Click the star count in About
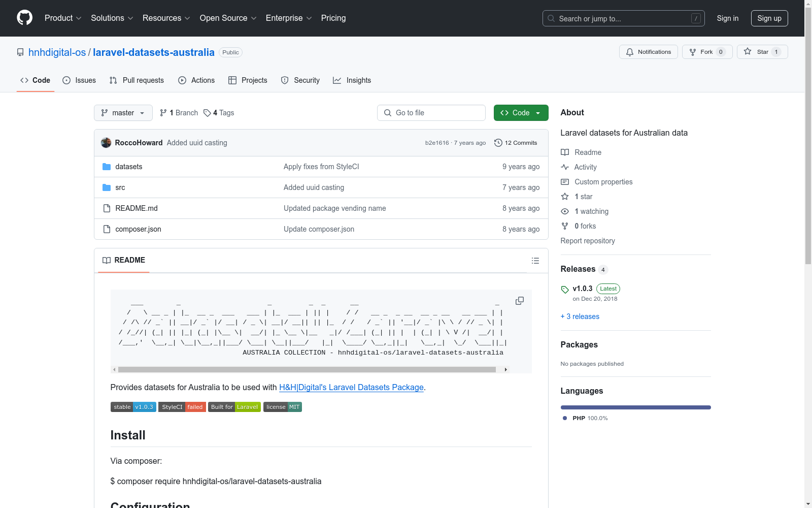The height and width of the screenshot is (508, 812). pos(583,197)
